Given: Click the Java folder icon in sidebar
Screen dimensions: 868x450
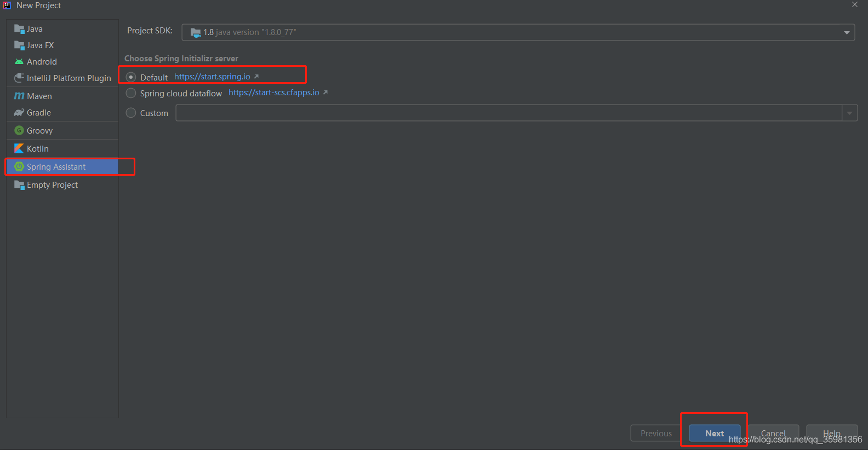Looking at the screenshot, I should (19, 29).
